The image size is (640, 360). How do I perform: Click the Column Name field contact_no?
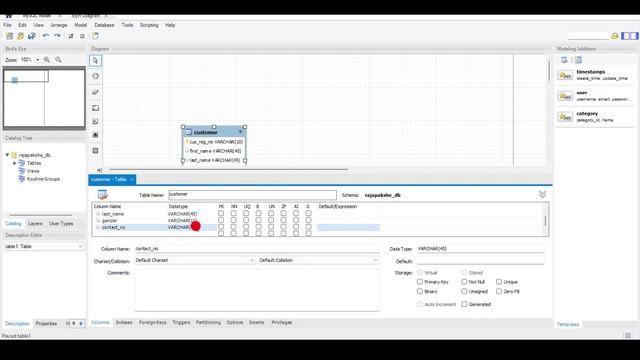tap(257, 249)
